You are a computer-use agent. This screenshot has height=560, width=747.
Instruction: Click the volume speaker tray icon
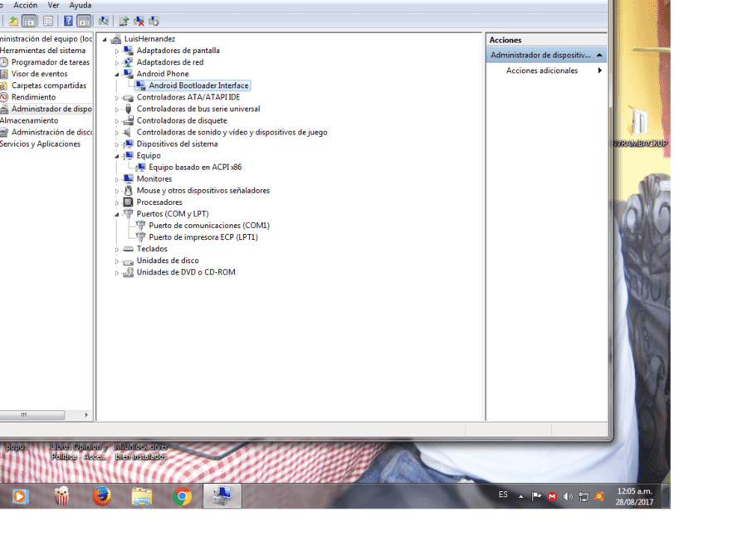(568, 497)
